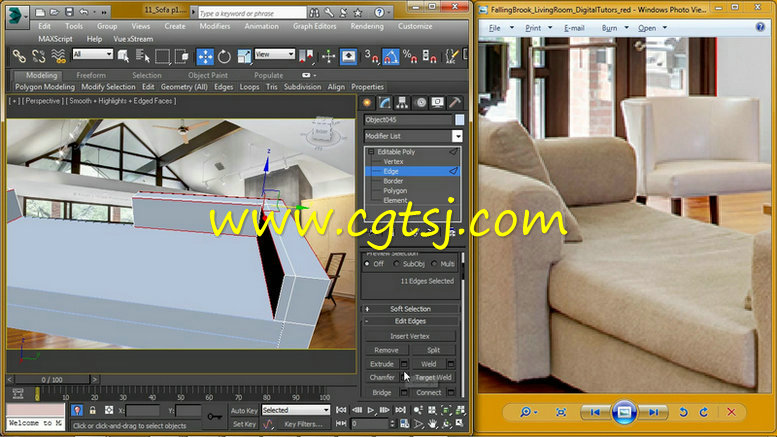Open the View reference coordinate dropdown

[275, 54]
